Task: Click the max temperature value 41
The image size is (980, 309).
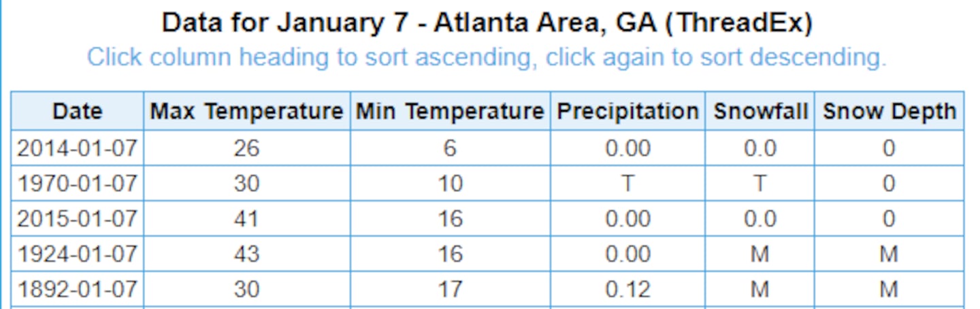Action: (x=246, y=218)
